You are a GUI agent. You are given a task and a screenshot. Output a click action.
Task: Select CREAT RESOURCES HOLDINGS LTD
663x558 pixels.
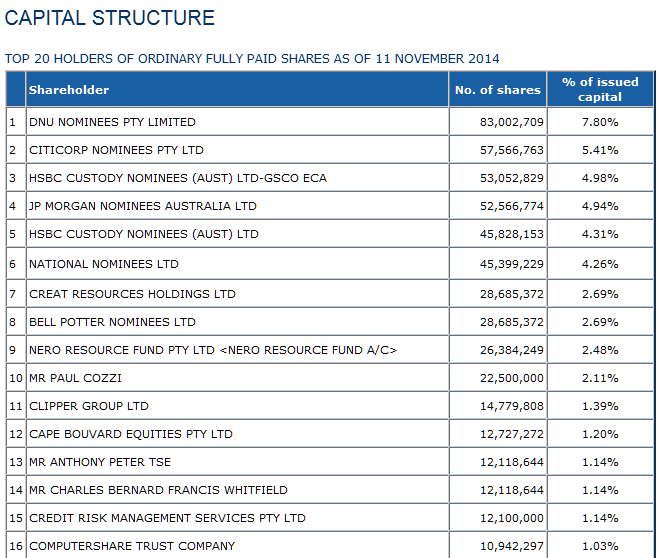(132, 294)
